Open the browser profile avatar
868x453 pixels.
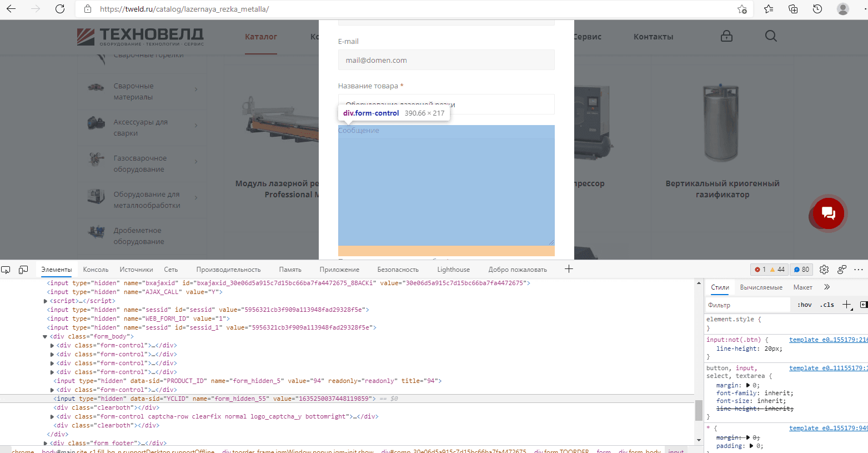843,9
